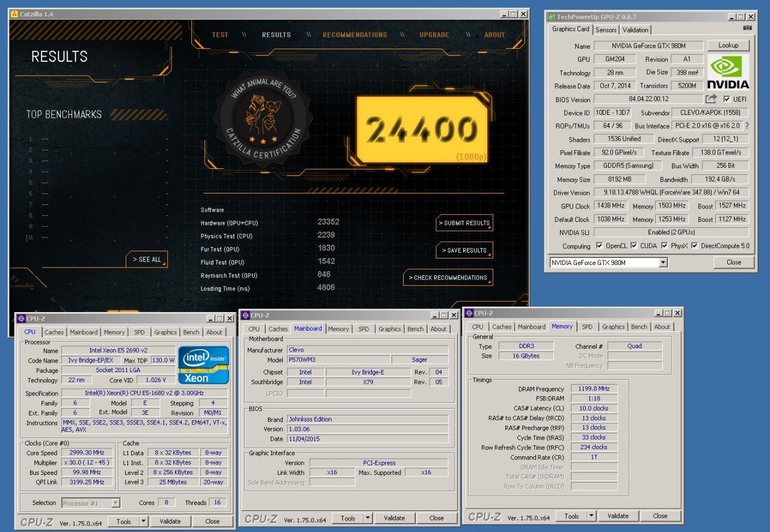Open About tab in Mainboard window
The image size is (770, 532).
pyautogui.click(x=439, y=329)
